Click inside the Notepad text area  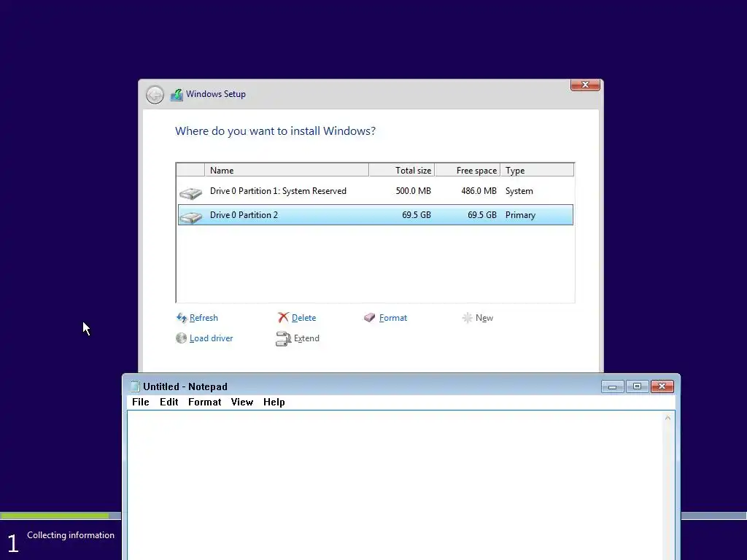395,485
